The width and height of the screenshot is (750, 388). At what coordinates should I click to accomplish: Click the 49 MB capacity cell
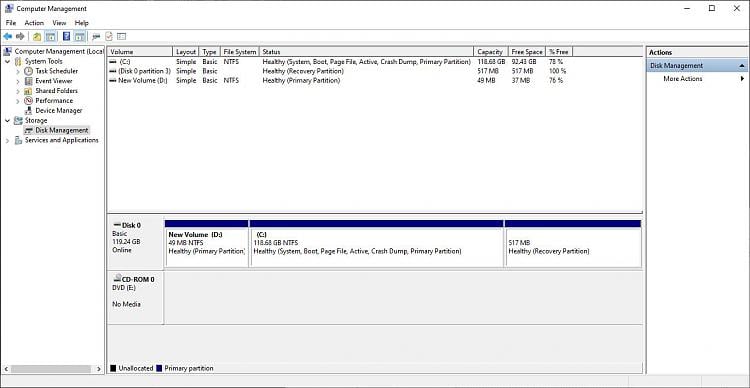click(x=486, y=81)
